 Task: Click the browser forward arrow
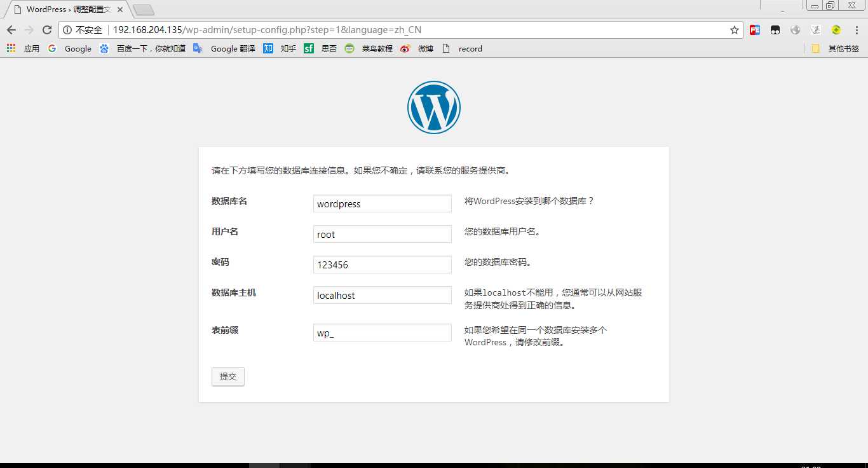29,30
